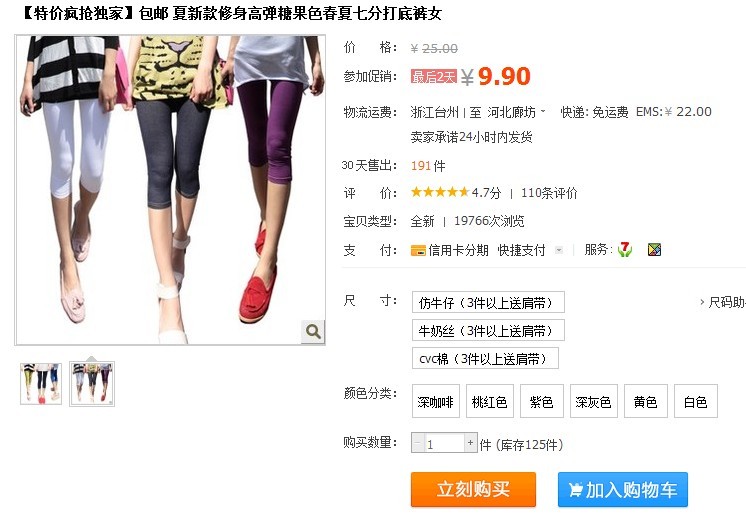The height and width of the screenshot is (514, 746).
Task: Click the 立刻购买 buy now button
Action: 473,489
